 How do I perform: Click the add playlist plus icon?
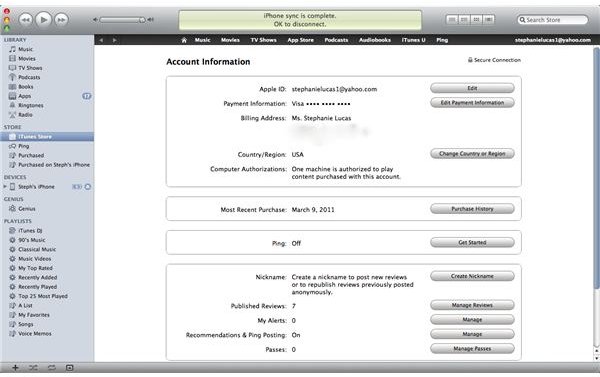pyautogui.click(x=15, y=368)
